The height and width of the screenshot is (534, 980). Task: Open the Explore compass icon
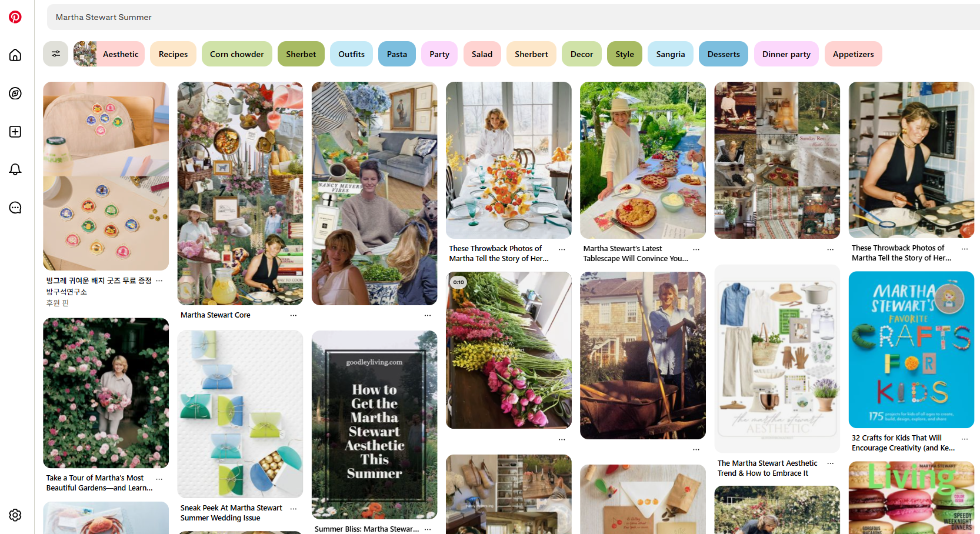coord(15,94)
